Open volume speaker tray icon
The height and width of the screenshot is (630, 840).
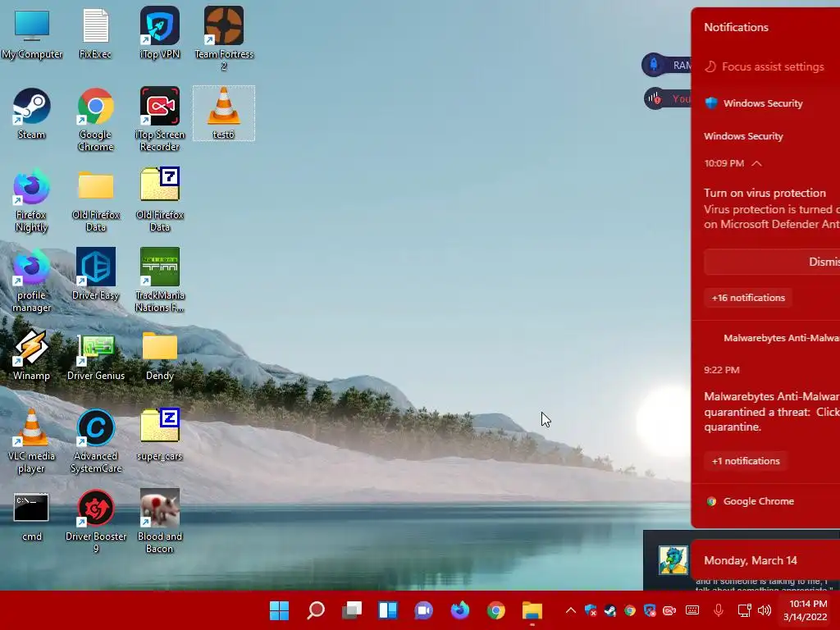coord(765,610)
